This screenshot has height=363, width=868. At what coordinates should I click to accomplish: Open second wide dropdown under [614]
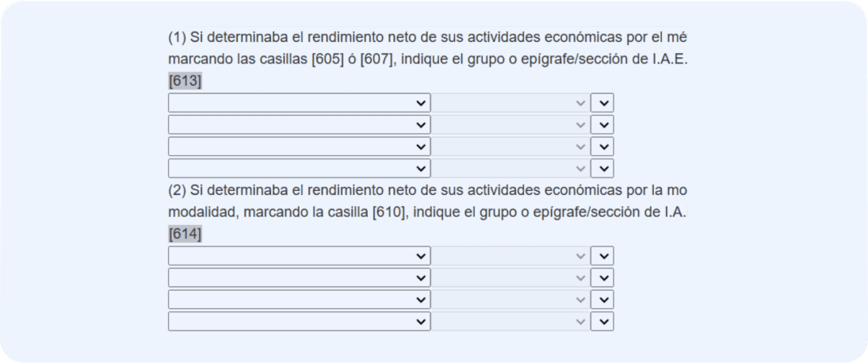coord(299,277)
